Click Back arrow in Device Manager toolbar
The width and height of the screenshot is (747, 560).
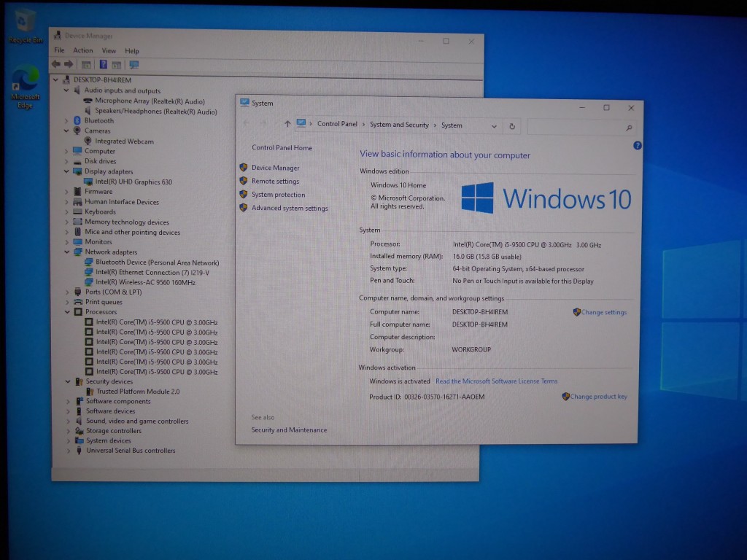coord(56,64)
